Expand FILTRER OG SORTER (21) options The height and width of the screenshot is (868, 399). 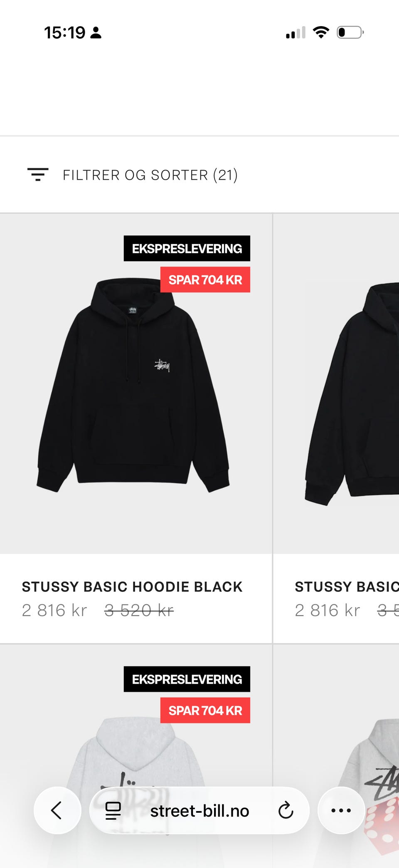[x=150, y=175]
